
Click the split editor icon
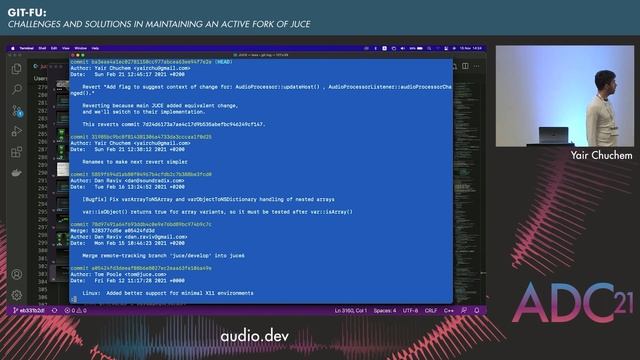tap(465, 66)
